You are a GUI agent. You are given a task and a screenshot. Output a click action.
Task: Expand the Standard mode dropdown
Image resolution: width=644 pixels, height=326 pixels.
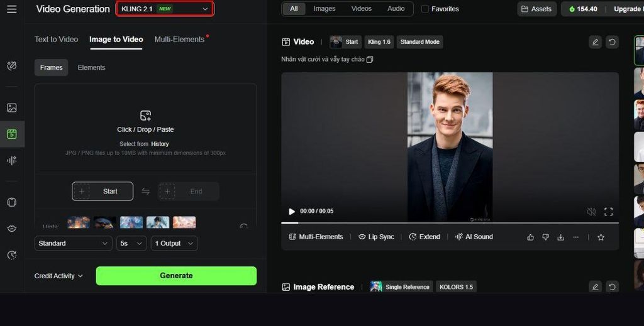[74, 243]
